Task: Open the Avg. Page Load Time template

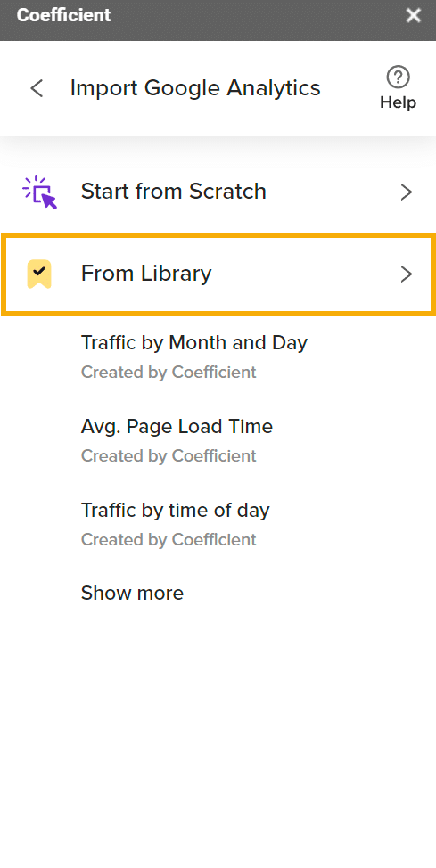Action: (x=177, y=426)
